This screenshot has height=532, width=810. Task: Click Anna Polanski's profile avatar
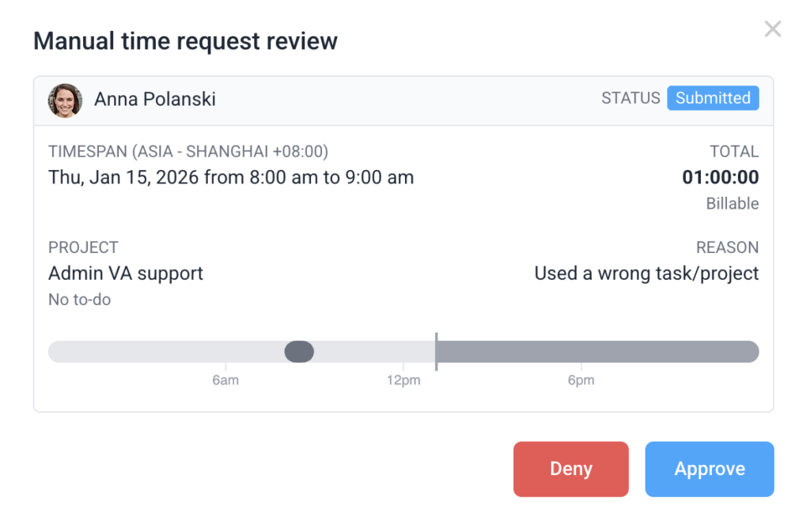[65, 100]
